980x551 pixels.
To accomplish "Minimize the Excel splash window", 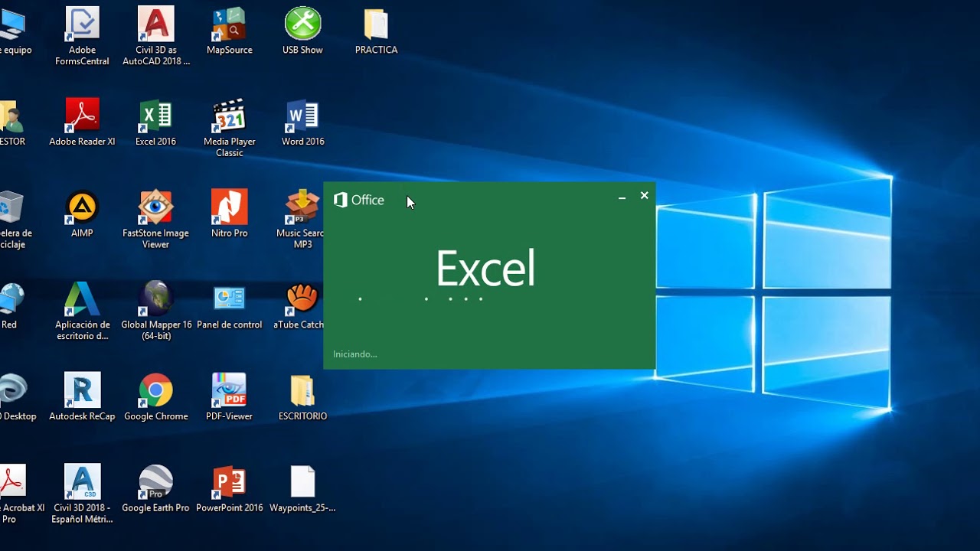I will [x=622, y=197].
